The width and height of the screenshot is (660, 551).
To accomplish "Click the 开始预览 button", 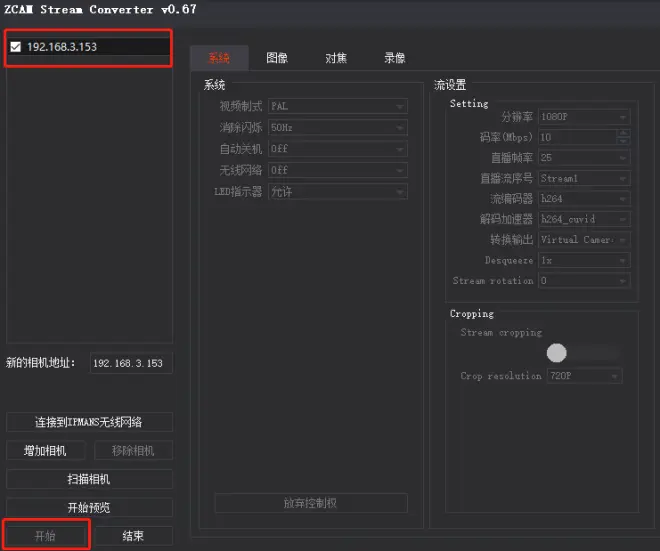I will point(89,507).
